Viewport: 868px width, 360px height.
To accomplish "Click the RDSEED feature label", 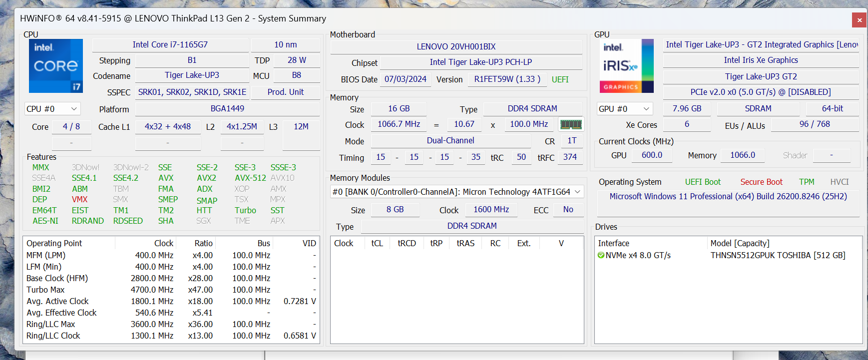I will coord(128,221).
